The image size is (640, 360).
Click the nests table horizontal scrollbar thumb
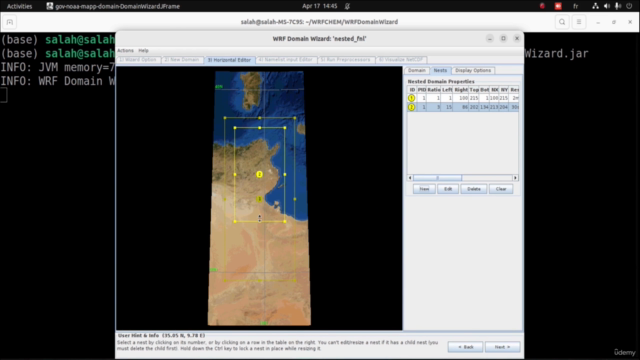coord(437,178)
